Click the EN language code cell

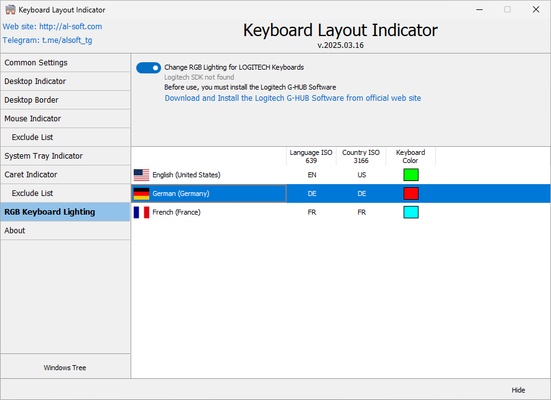312,175
